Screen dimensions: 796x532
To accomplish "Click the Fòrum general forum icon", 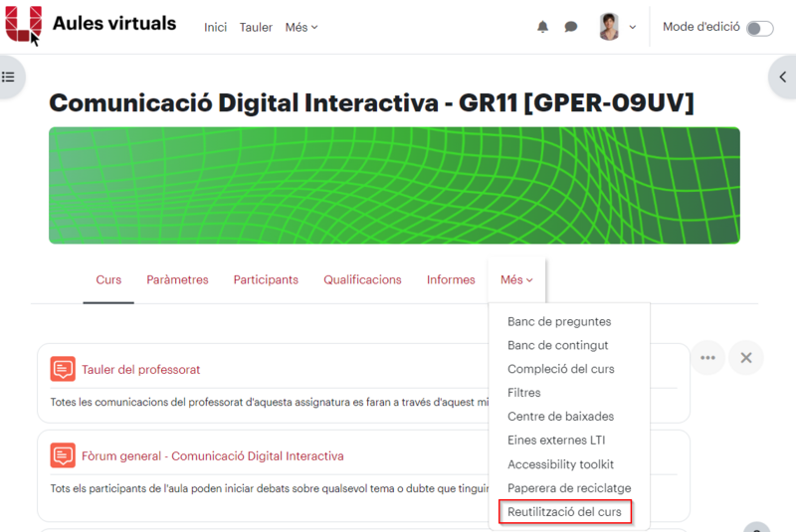I will [63, 455].
